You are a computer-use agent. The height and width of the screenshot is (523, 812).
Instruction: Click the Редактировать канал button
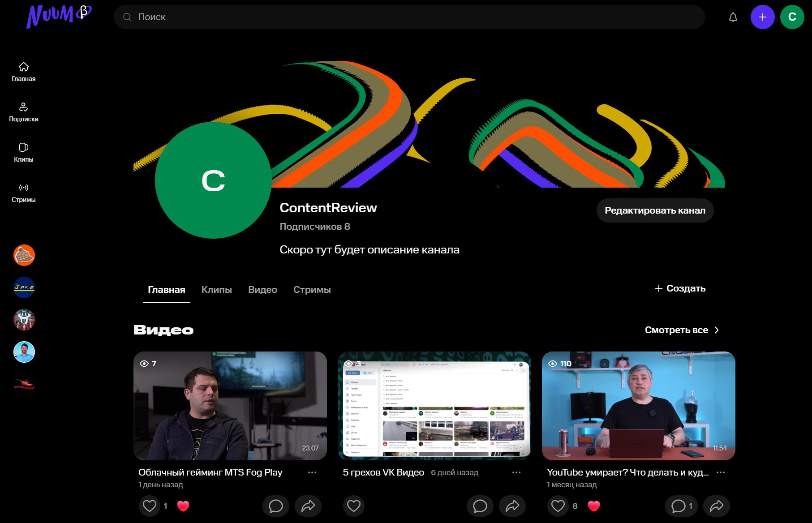click(654, 210)
